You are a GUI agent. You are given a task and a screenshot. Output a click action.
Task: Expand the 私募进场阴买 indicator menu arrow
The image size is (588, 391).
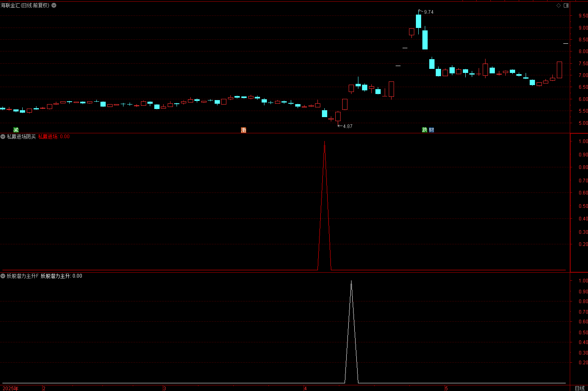tap(3, 137)
